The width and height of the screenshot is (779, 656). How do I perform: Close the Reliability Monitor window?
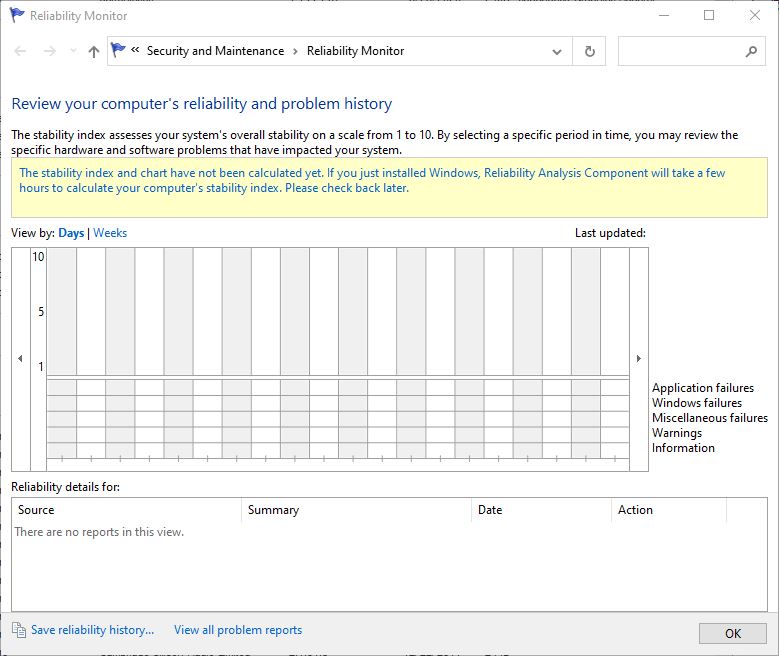(x=755, y=15)
